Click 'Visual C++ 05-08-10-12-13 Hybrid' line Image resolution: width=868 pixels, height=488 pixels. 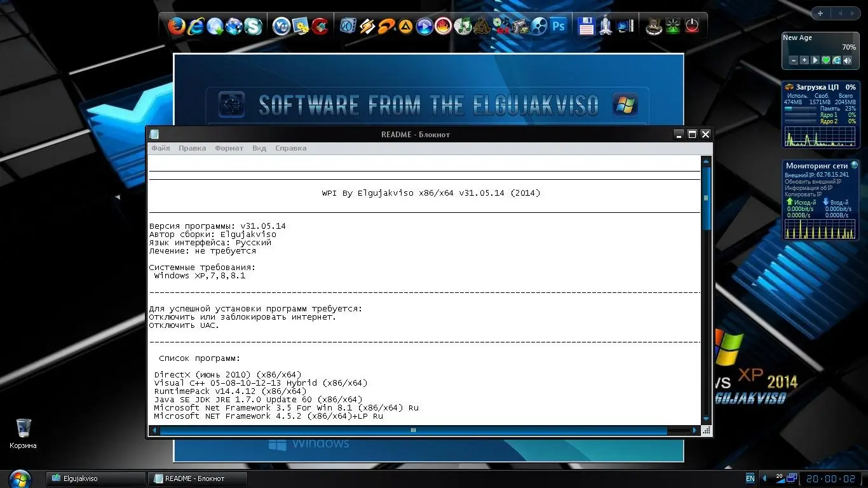pyautogui.click(x=261, y=383)
